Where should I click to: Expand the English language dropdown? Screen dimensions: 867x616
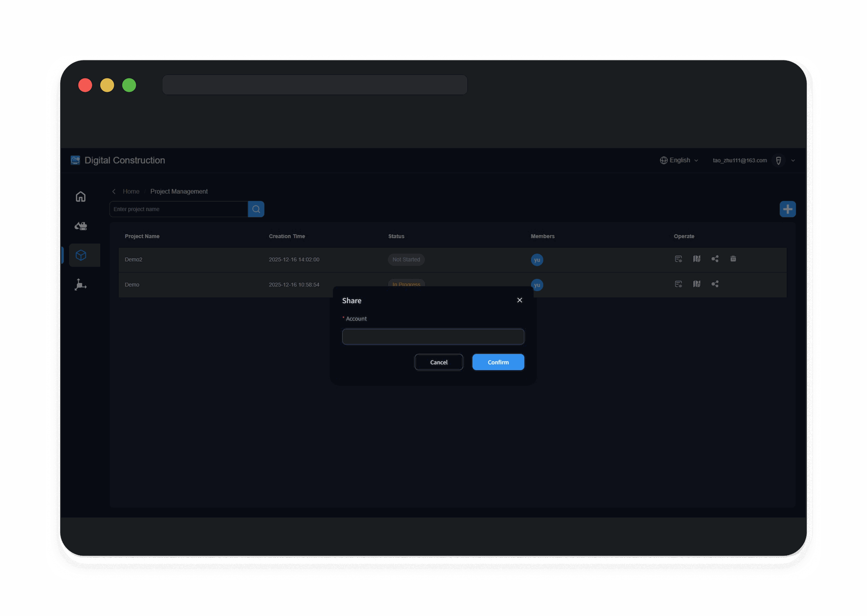[679, 160]
